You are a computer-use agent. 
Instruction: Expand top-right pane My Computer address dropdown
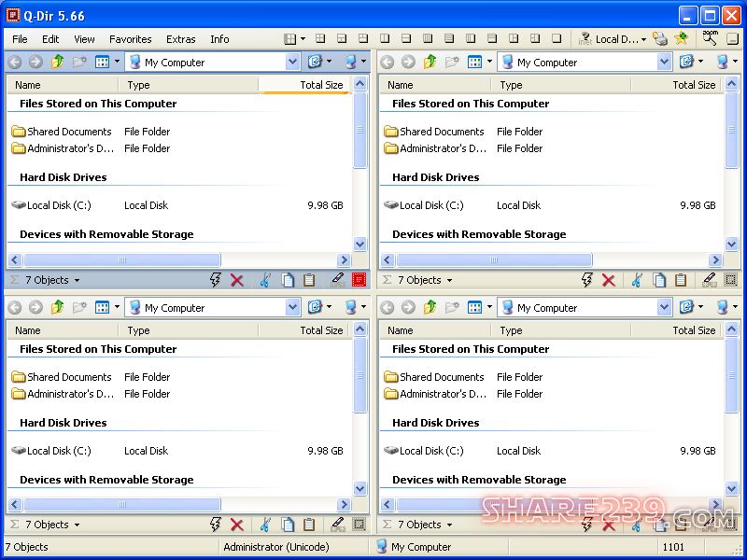tap(664, 62)
